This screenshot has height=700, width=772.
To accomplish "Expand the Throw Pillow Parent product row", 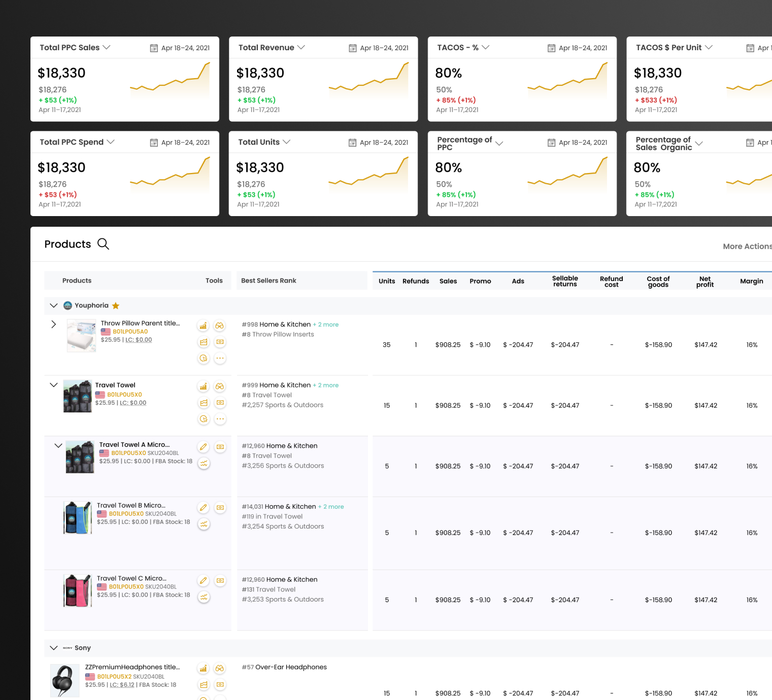I will tap(54, 324).
